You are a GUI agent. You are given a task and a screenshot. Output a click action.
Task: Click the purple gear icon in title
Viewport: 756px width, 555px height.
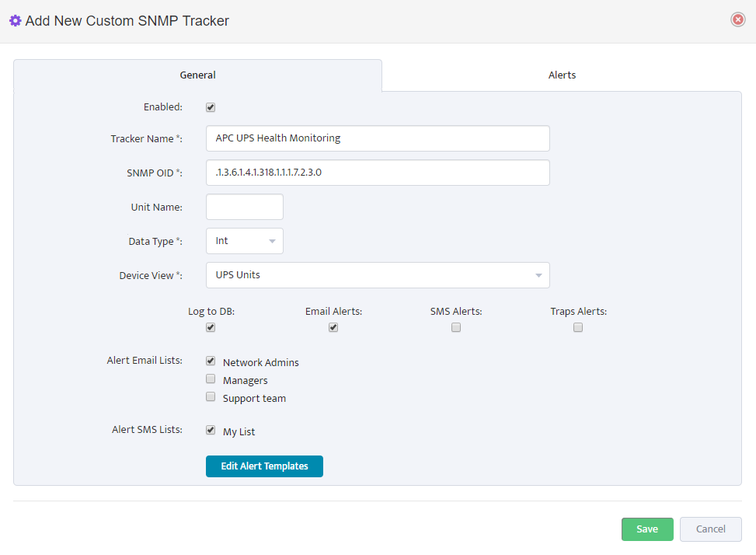[x=16, y=21]
